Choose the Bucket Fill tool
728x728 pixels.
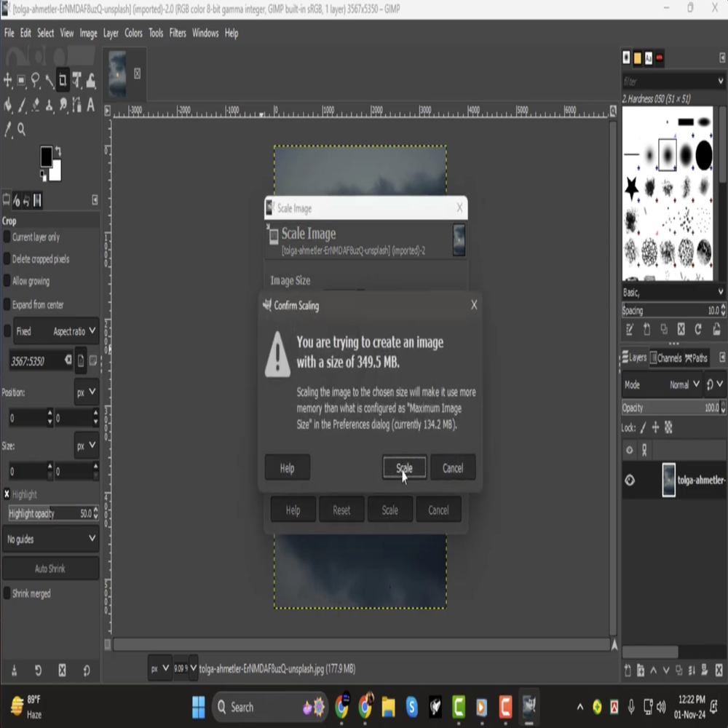click(x=8, y=105)
